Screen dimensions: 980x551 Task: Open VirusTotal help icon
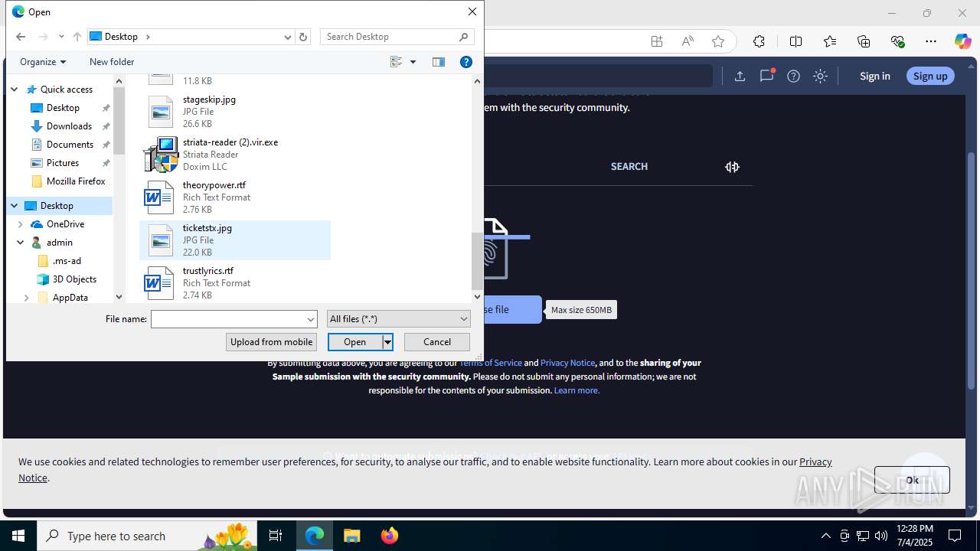(x=794, y=76)
